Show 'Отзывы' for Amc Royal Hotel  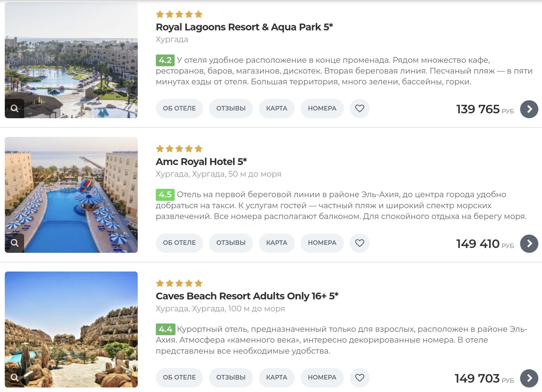pyautogui.click(x=231, y=243)
